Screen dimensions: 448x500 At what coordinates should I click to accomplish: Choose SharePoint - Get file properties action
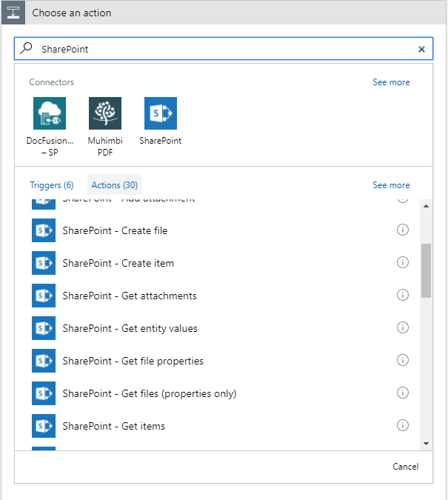pos(133,361)
